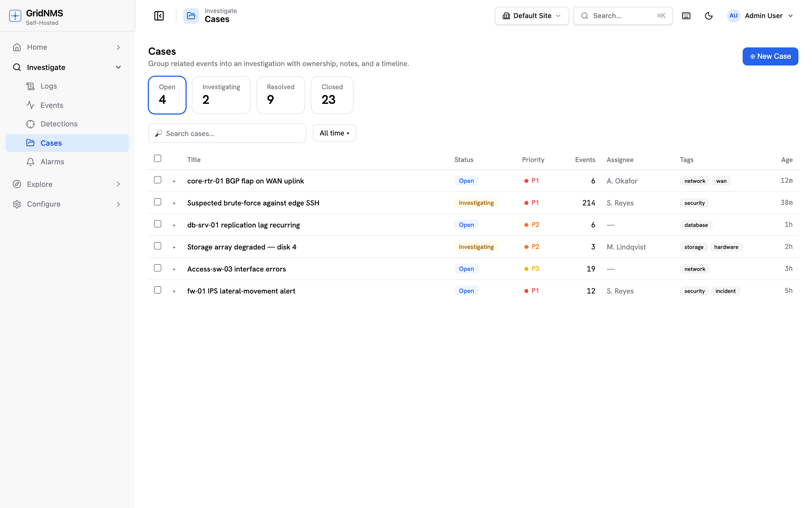This screenshot has width=812, height=508.
Task: Click the hardware tag on Storage array case
Action: pyautogui.click(x=726, y=247)
